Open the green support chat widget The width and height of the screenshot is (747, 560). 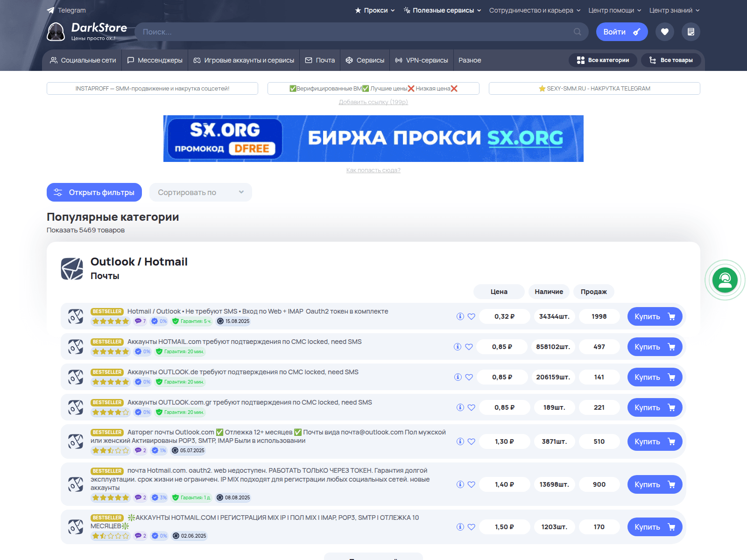725,280
